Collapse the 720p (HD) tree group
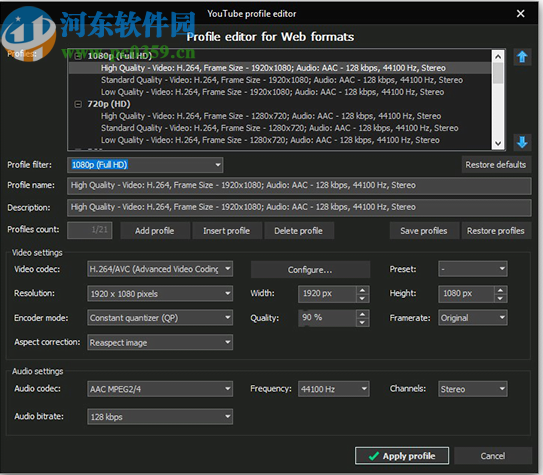543x475 pixels. click(78, 104)
